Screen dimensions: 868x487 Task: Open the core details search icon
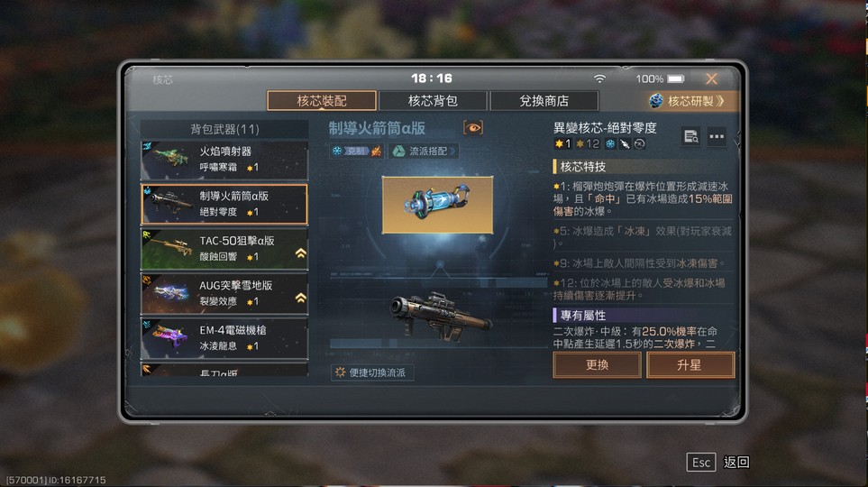pyautogui.click(x=690, y=136)
